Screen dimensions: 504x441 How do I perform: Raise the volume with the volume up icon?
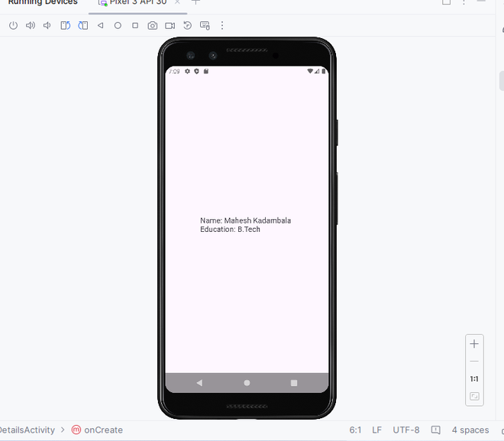coord(31,25)
